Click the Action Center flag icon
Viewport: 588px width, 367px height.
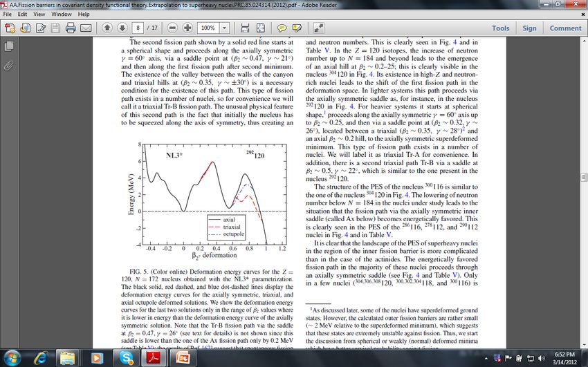508,359
